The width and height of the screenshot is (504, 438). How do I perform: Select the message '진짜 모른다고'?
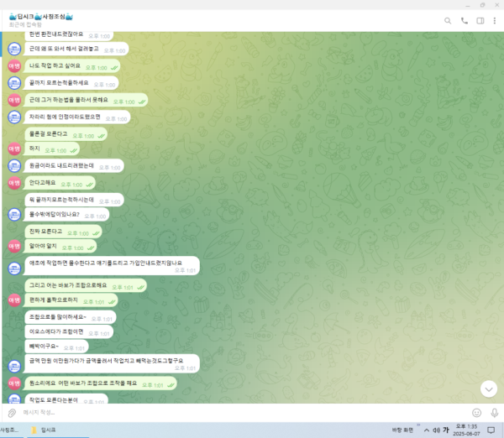pos(63,232)
